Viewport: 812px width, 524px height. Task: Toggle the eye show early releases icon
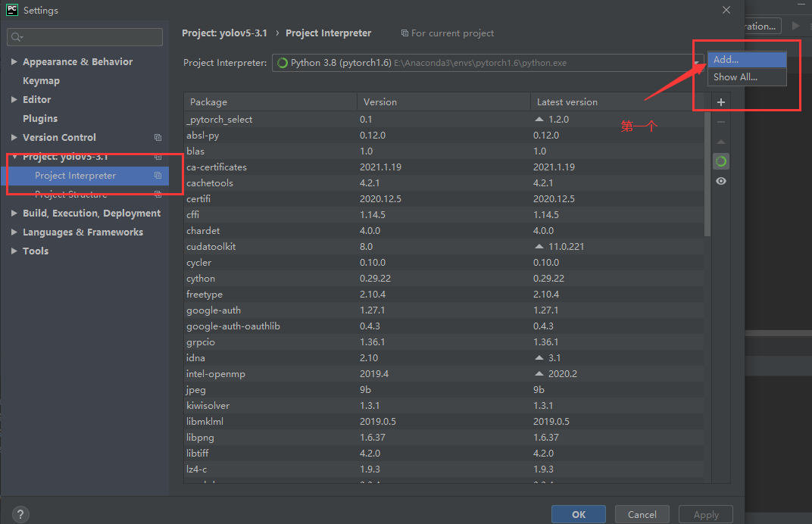click(x=721, y=181)
